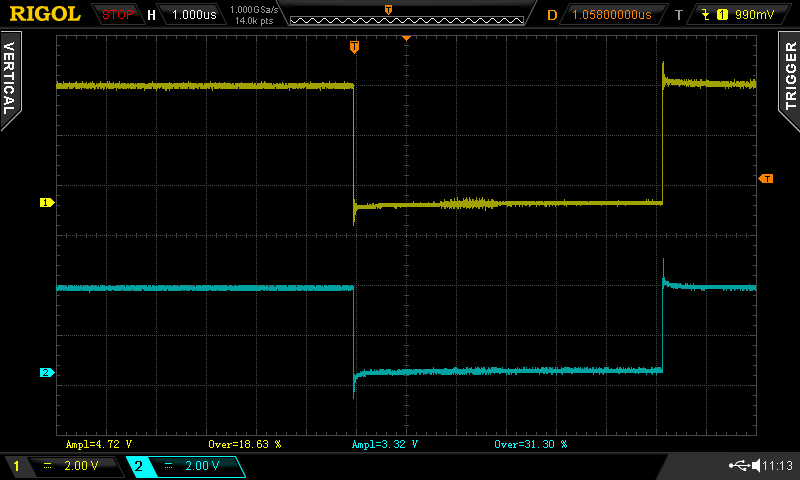Click the falling-edge trigger slope icon
The width and height of the screenshot is (800, 480).
706,15
